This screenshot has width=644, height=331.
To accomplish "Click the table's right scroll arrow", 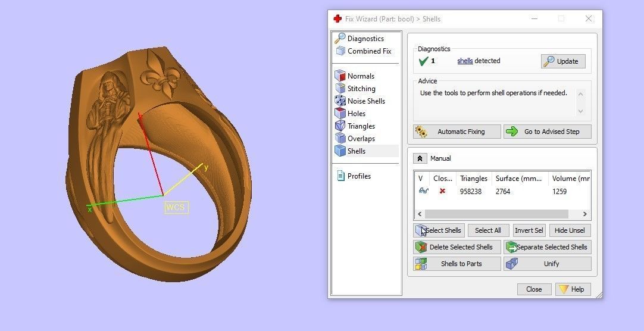I will (585, 214).
